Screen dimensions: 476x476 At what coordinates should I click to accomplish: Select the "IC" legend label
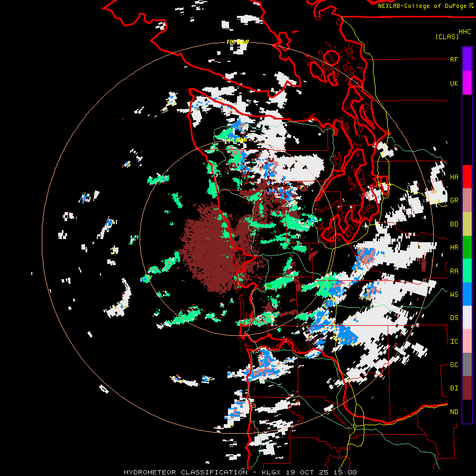point(454,342)
